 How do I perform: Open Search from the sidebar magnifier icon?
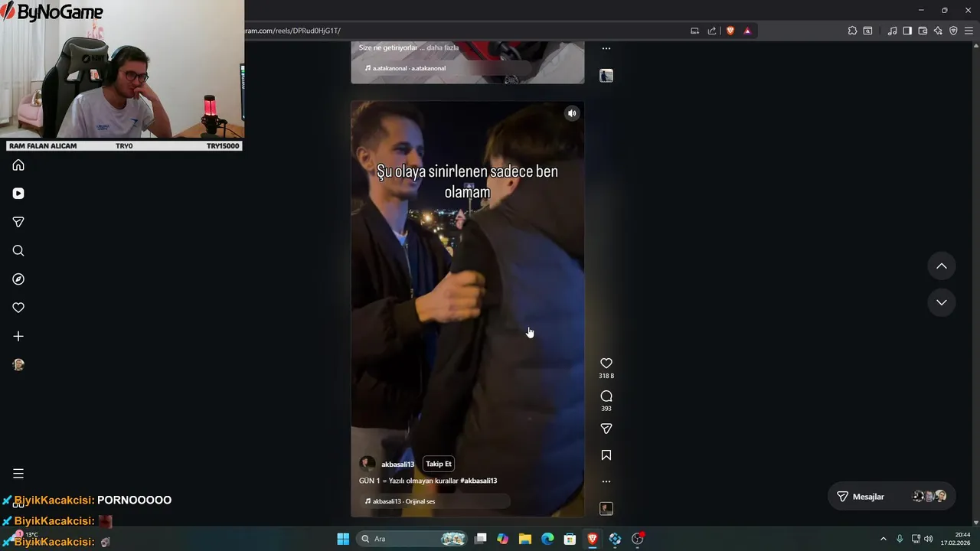click(x=18, y=251)
